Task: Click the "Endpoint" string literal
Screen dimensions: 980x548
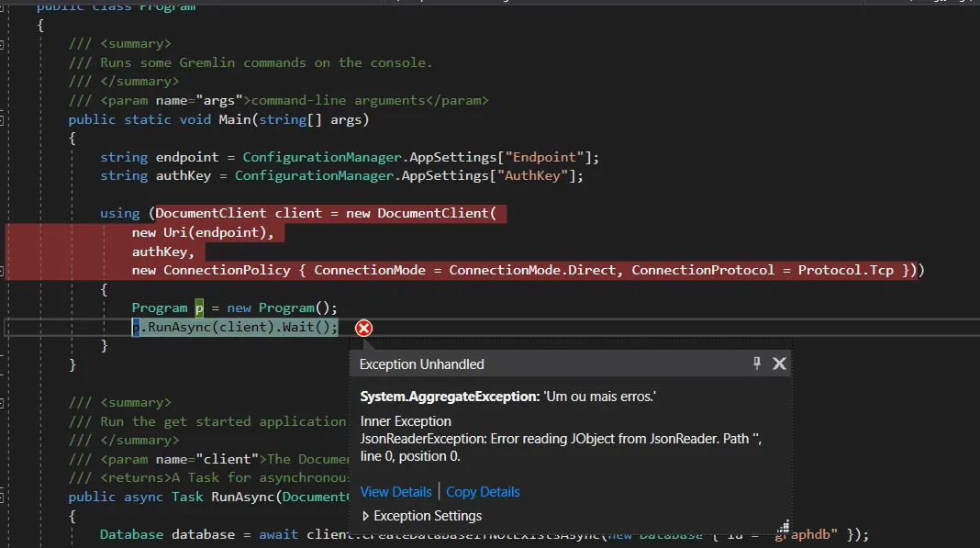Action: (x=544, y=157)
